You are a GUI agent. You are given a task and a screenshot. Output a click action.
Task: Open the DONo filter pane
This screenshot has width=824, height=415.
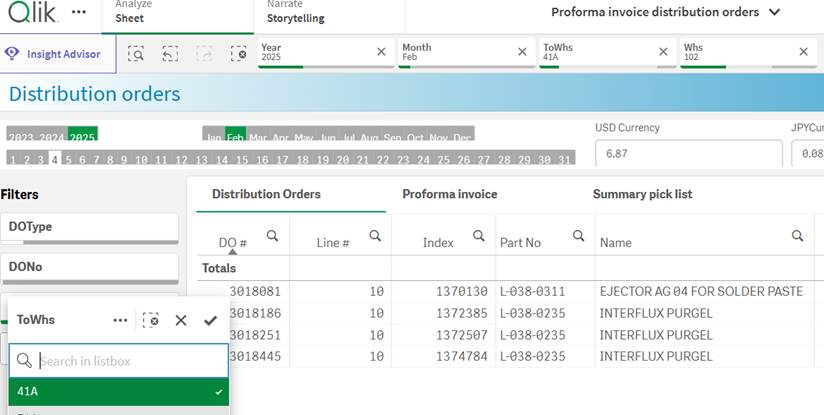[89, 267]
